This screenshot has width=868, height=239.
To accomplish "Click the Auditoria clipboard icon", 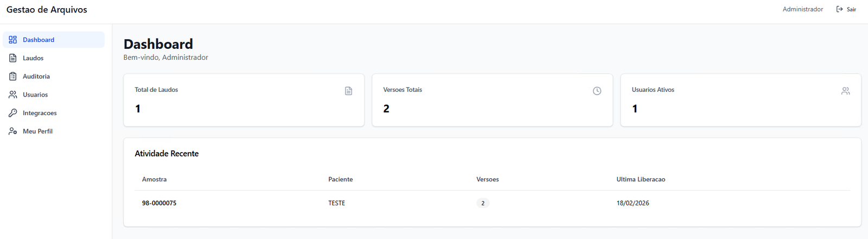I will 13,77.
